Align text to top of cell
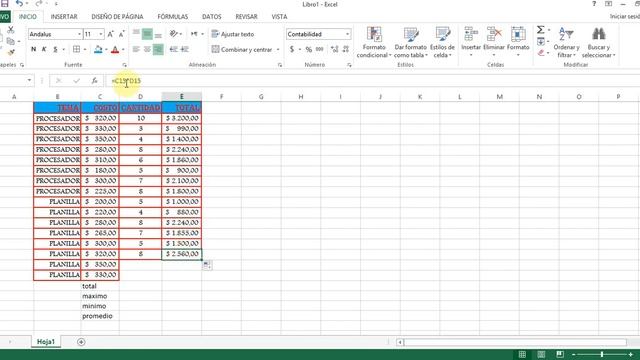 tap(136, 34)
